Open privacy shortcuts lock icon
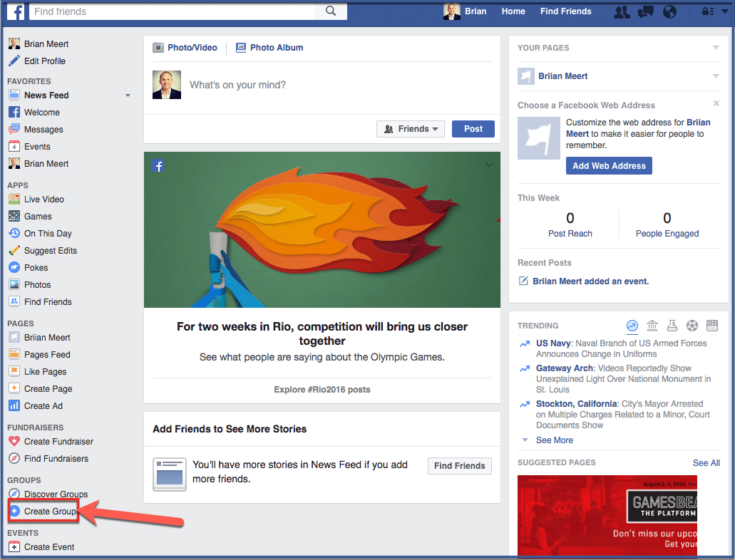Viewport: 735px width, 560px height. tap(707, 11)
